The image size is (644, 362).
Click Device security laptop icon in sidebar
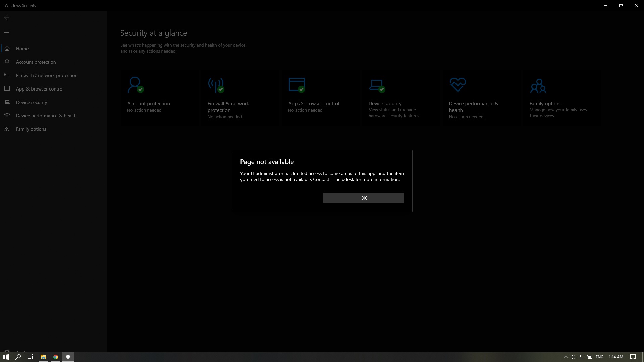click(x=7, y=102)
